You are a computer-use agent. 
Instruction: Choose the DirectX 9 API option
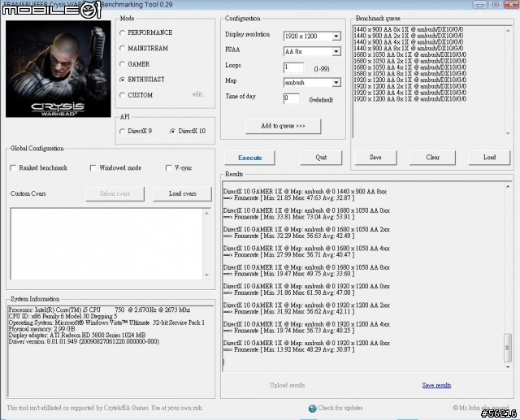122,132
